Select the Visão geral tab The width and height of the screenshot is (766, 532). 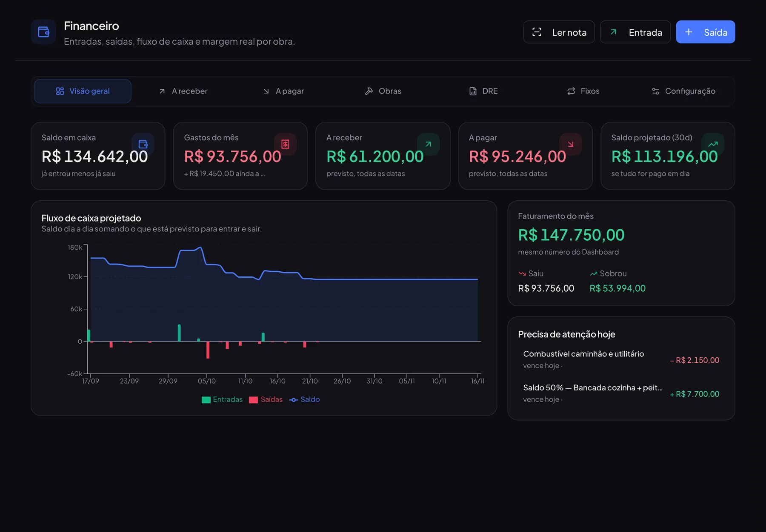(x=83, y=91)
